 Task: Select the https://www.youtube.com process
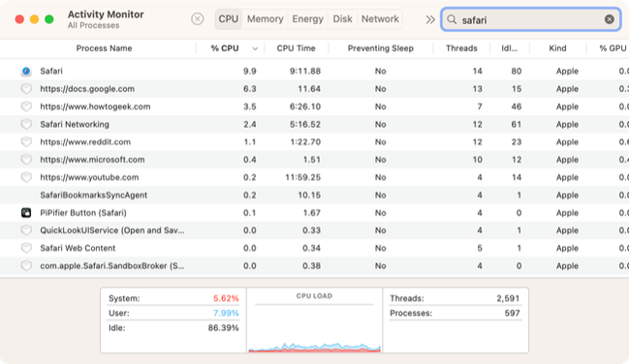pyautogui.click(x=89, y=177)
